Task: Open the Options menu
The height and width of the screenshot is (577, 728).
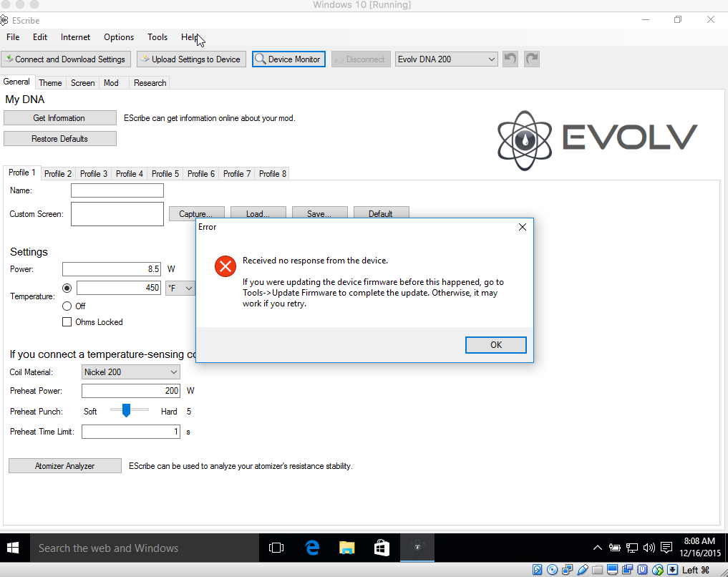Action: click(x=119, y=37)
